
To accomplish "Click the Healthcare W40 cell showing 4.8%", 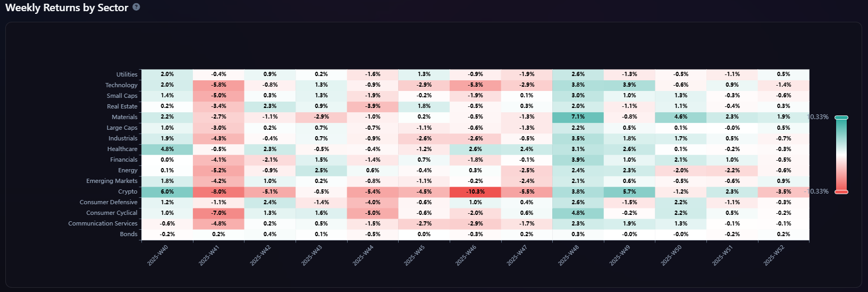I will point(167,149).
